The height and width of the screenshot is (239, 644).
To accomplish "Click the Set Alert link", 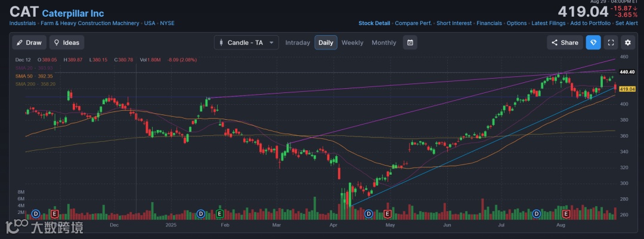I will pyautogui.click(x=627, y=23).
